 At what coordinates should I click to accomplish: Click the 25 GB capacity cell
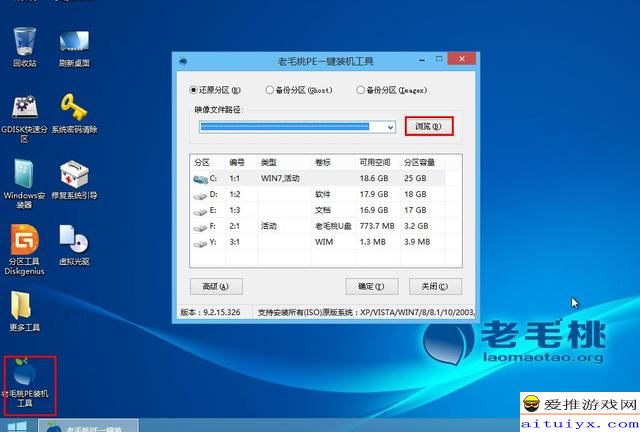click(x=415, y=178)
